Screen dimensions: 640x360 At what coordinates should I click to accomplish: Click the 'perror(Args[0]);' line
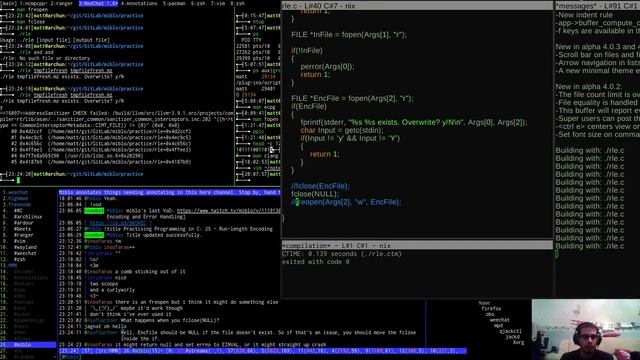[x=327, y=67]
